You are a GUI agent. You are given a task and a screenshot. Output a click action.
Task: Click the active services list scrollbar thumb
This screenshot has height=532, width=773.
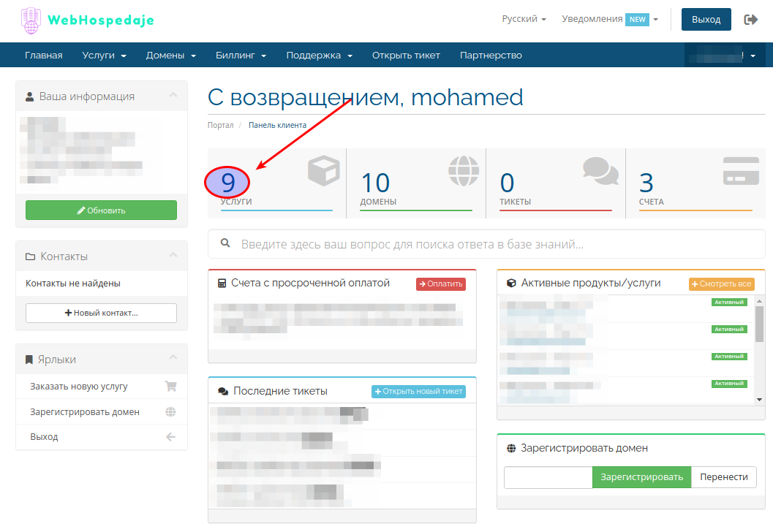[x=760, y=324]
